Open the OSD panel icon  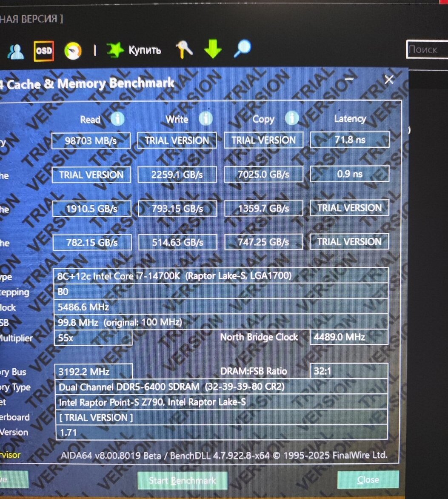tap(43, 52)
